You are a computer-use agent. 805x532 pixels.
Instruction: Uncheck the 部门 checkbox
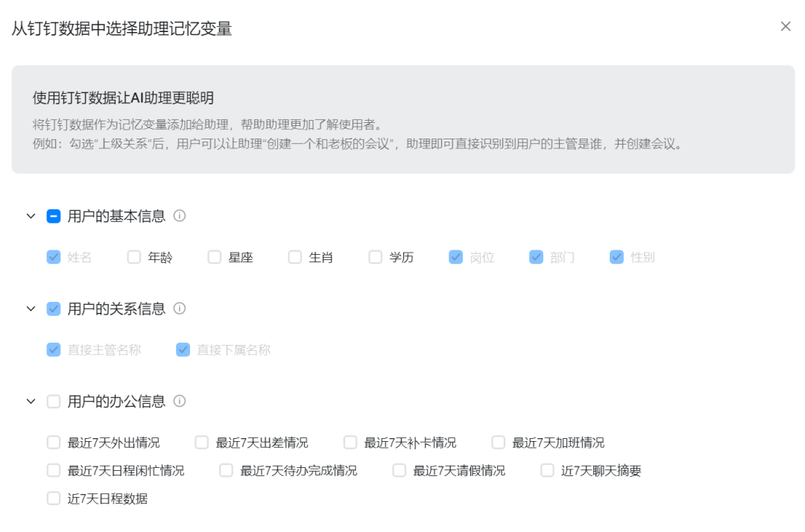pyautogui.click(x=536, y=257)
